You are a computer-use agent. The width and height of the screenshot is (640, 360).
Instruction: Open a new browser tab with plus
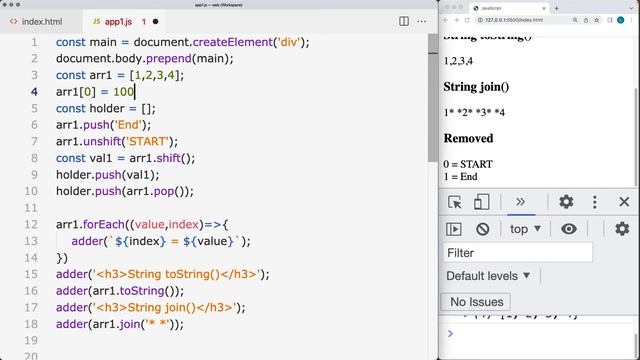tap(556, 8)
